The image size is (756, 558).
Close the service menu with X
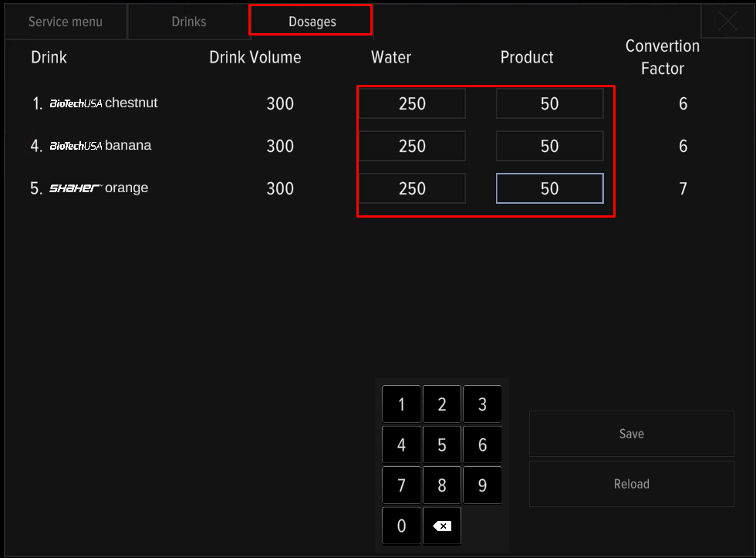click(x=727, y=22)
